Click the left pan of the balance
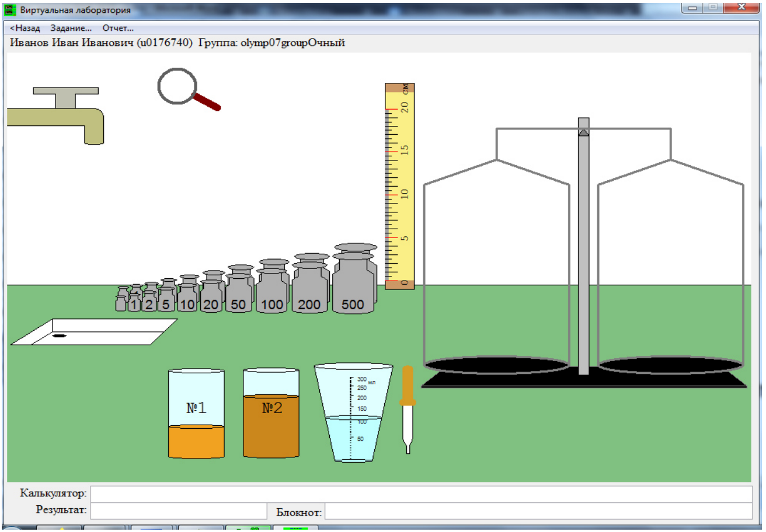The width and height of the screenshot is (766, 532). click(x=496, y=365)
